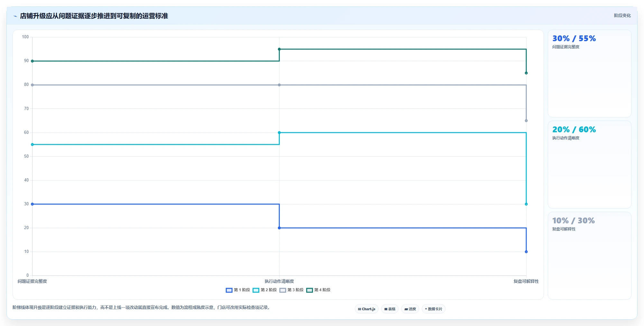Open the 20% / 60% 执行动作清晰度 card

[589, 165]
